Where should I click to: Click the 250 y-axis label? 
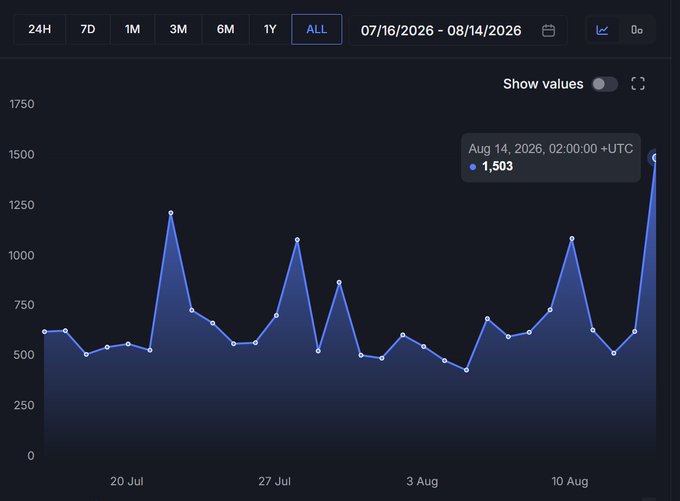[24, 405]
